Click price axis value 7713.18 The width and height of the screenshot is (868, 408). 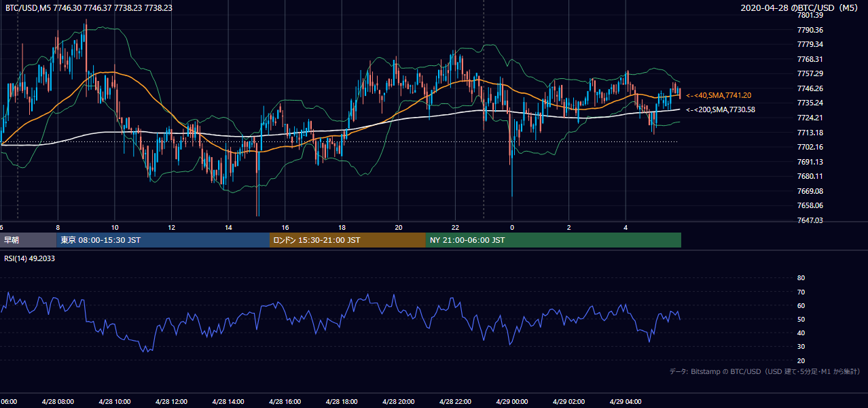[x=810, y=133]
